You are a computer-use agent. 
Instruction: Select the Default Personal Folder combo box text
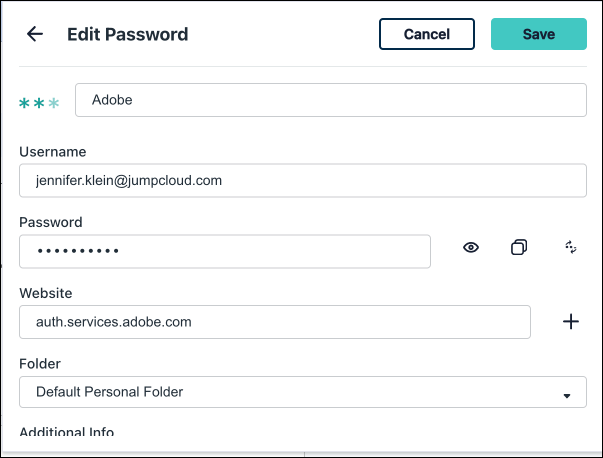point(110,392)
